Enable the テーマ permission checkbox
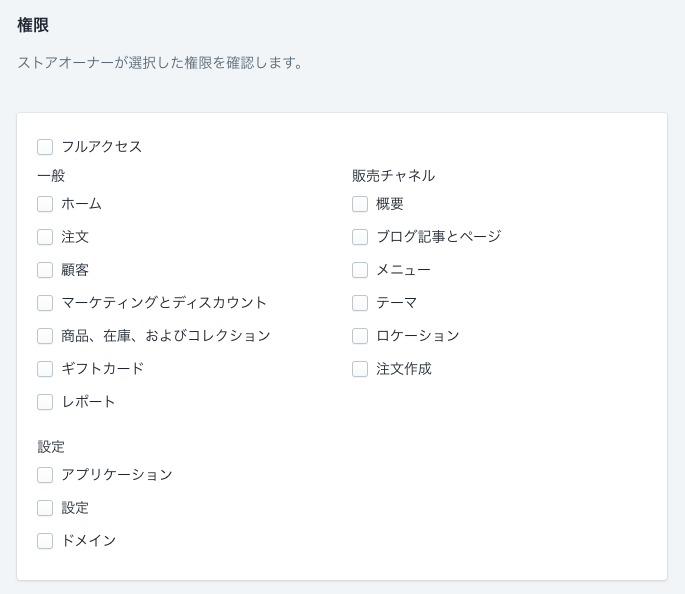Viewport: 685px width, 594px height. pos(360,303)
